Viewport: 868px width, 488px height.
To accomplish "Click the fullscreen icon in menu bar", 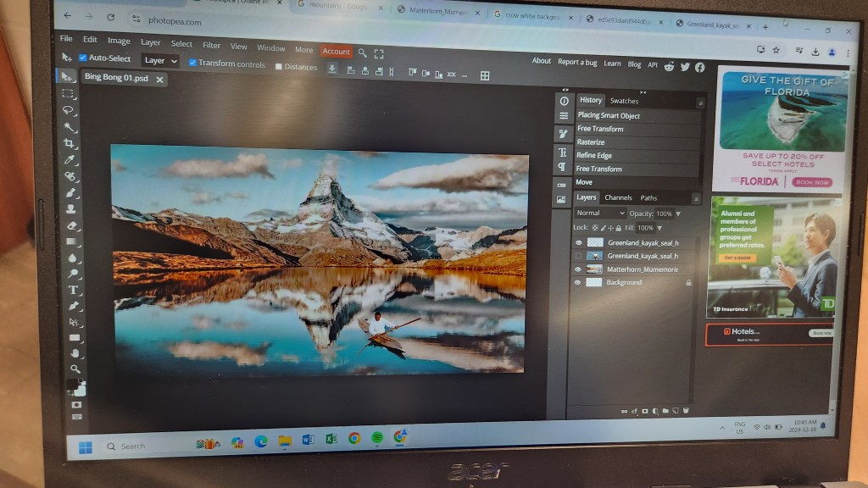I will coord(379,53).
